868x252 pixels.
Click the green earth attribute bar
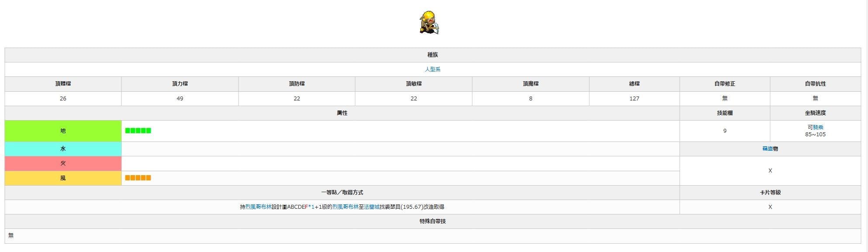tap(138, 131)
